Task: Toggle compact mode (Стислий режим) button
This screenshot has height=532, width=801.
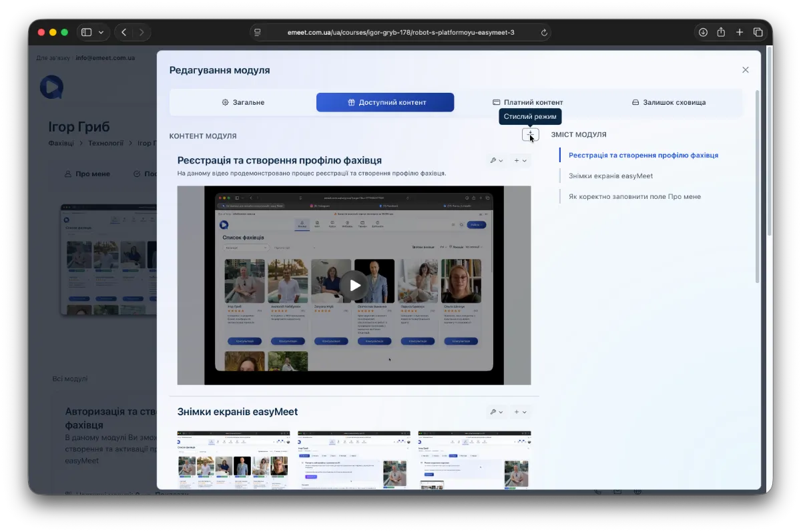Action: [x=530, y=135]
